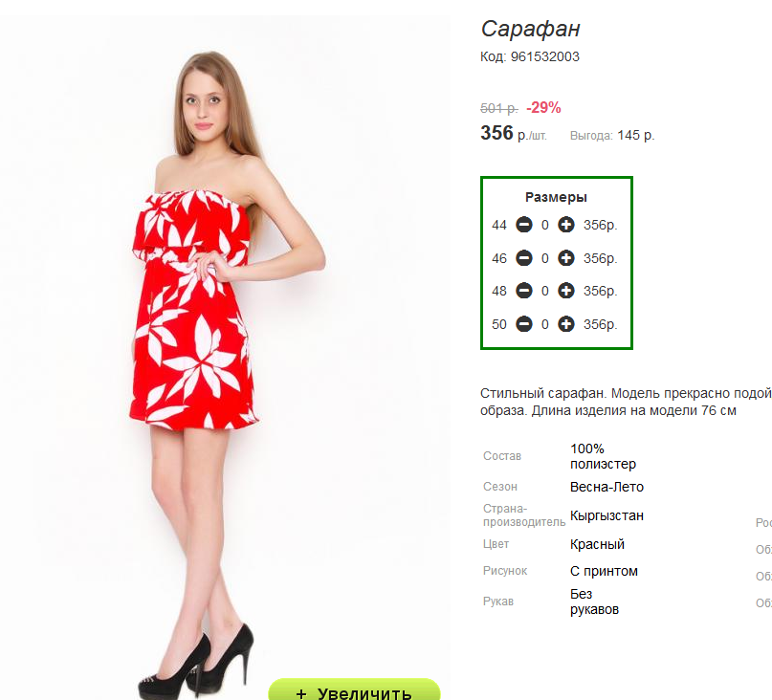
Task: Click the -29% discount label
Action: tap(543, 107)
